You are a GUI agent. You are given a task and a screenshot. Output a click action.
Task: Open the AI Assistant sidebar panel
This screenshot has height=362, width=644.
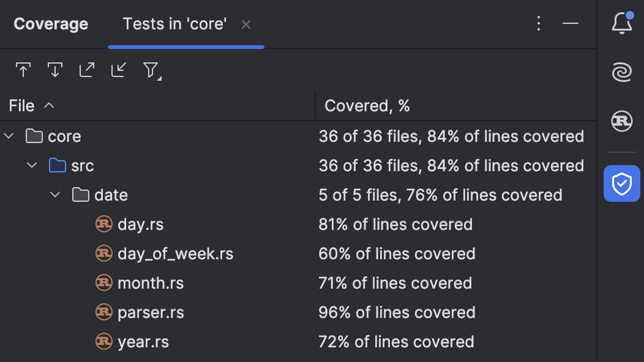[621, 72]
